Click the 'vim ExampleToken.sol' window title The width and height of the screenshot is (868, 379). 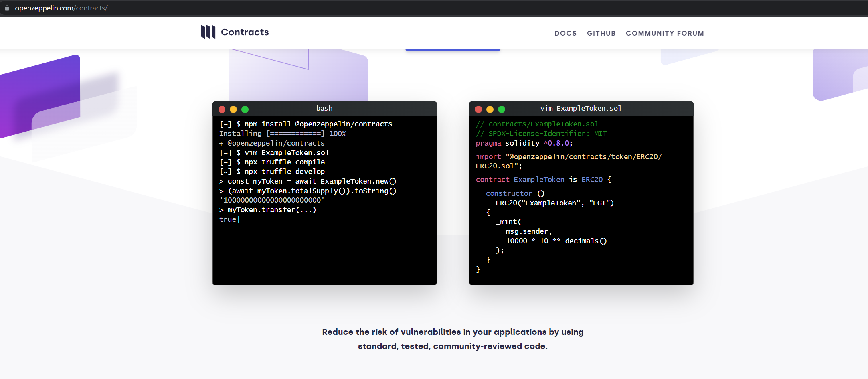pos(581,108)
